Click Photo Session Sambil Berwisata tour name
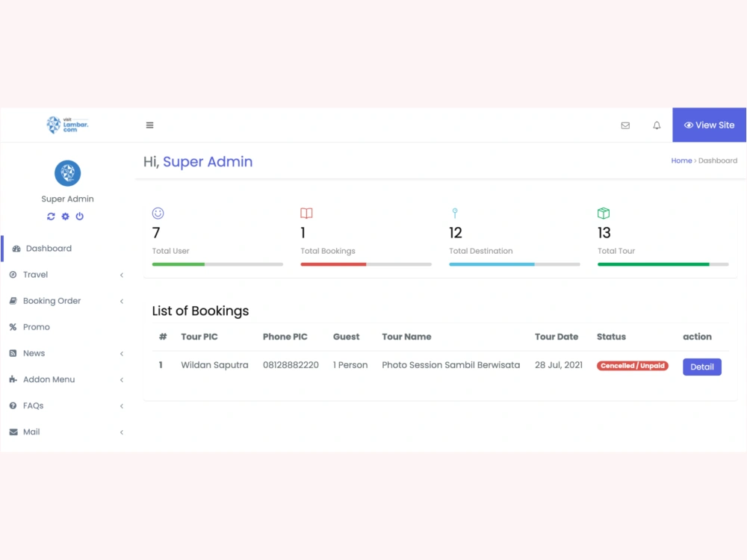 click(450, 365)
